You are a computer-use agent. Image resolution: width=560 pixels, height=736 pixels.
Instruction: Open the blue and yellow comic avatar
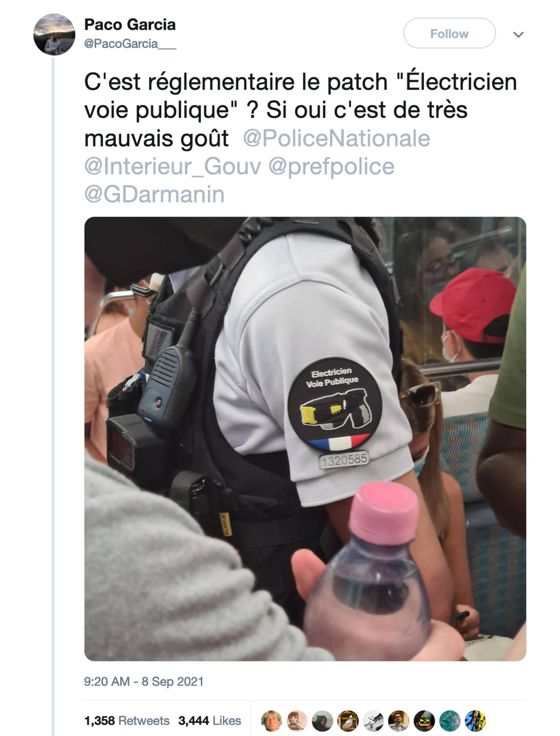[475, 721]
